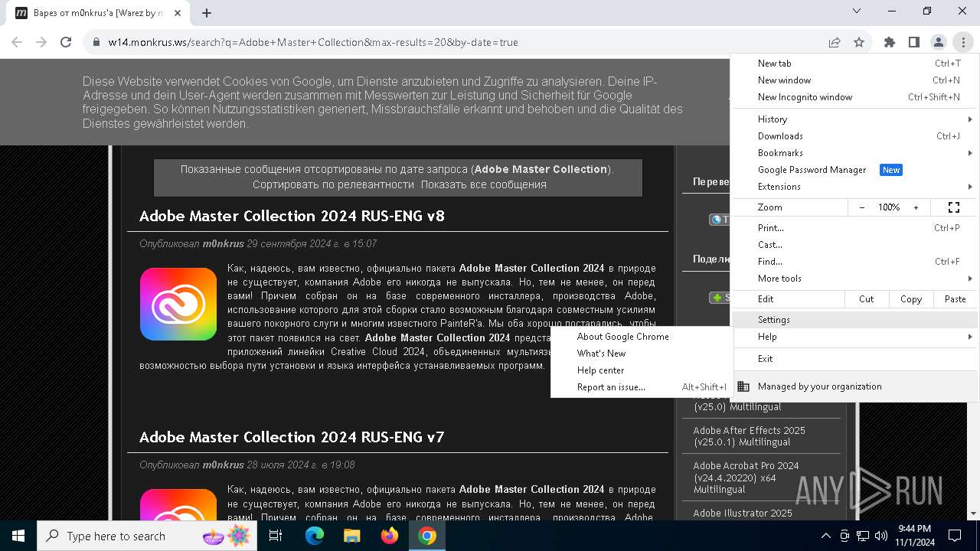The height and width of the screenshot is (551, 980).
Task: Click zoom in plus button
Action: click(916, 207)
